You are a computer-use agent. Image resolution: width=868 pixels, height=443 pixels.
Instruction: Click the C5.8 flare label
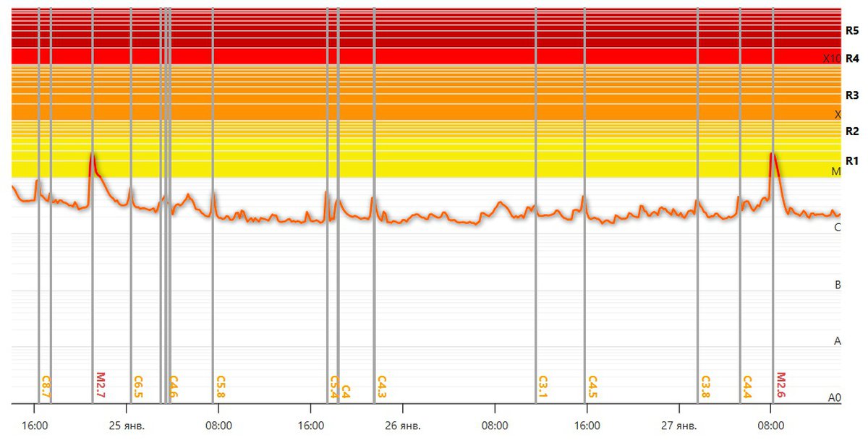tap(221, 386)
